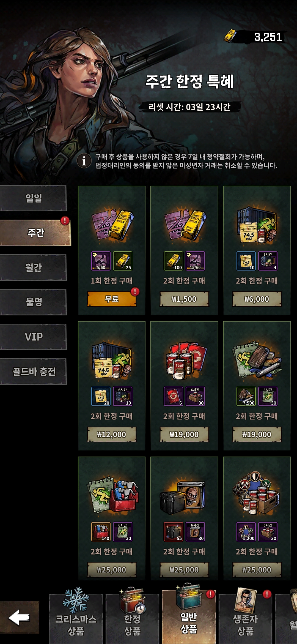Tap the gold bar currency icon
This screenshot has height=644, width=297.
pyautogui.click(x=230, y=36)
